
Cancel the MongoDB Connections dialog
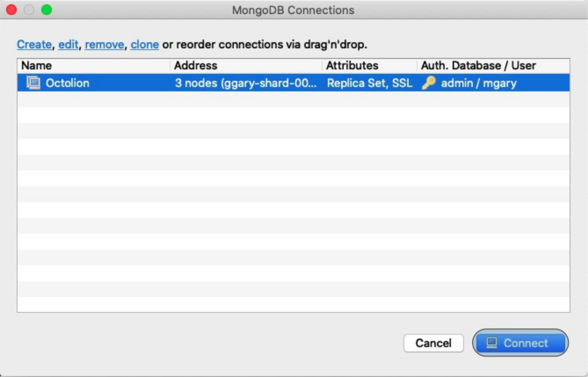point(434,343)
